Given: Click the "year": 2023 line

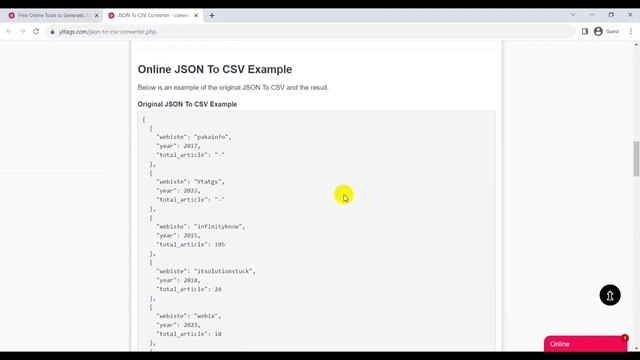Looking at the screenshot, I should pos(178,325).
